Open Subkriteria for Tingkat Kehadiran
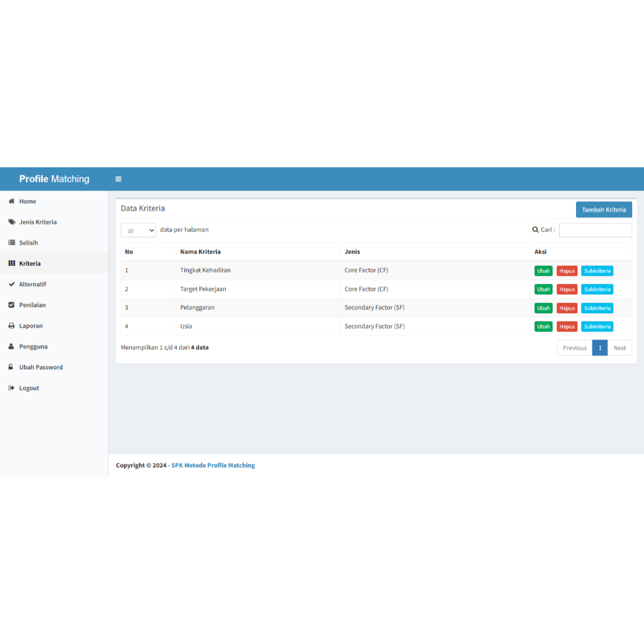The width and height of the screenshot is (644, 644). (x=597, y=270)
